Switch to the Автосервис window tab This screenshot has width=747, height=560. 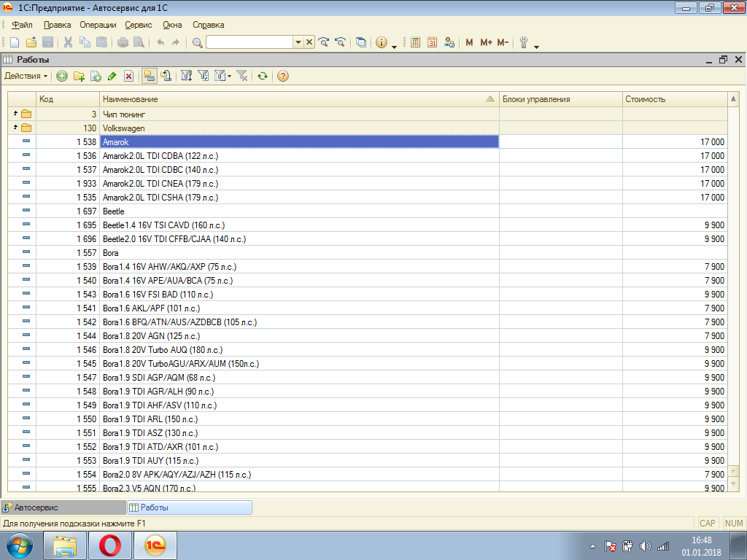point(63,507)
